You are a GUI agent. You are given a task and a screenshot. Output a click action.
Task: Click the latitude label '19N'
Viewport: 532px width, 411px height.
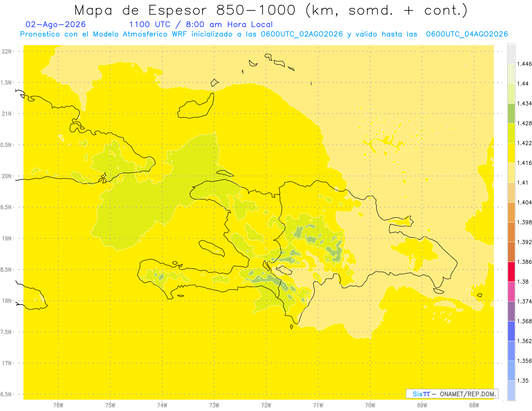[7, 239]
